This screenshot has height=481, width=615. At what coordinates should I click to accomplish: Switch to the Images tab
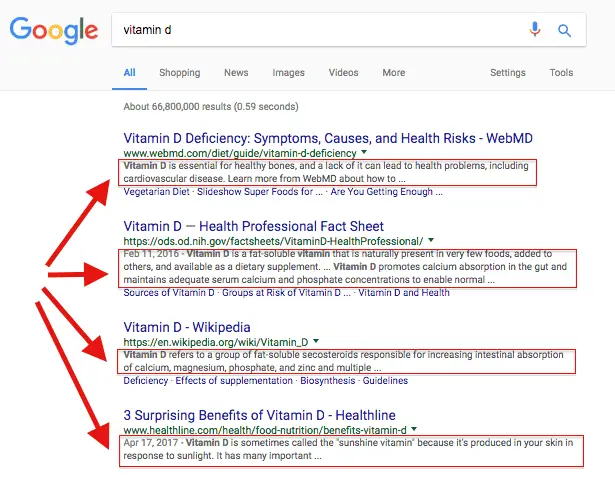(288, 73)
